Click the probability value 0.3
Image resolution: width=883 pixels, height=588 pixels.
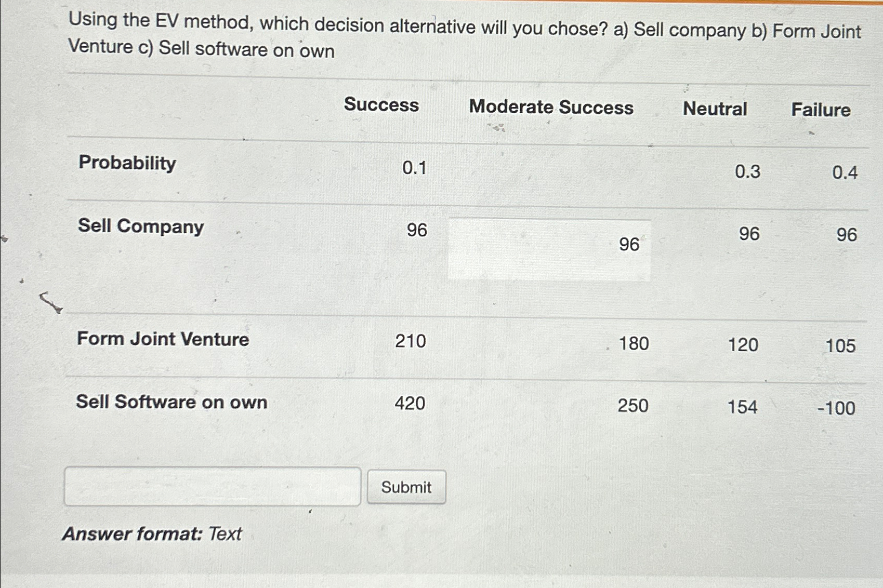(x=746, y=172)
